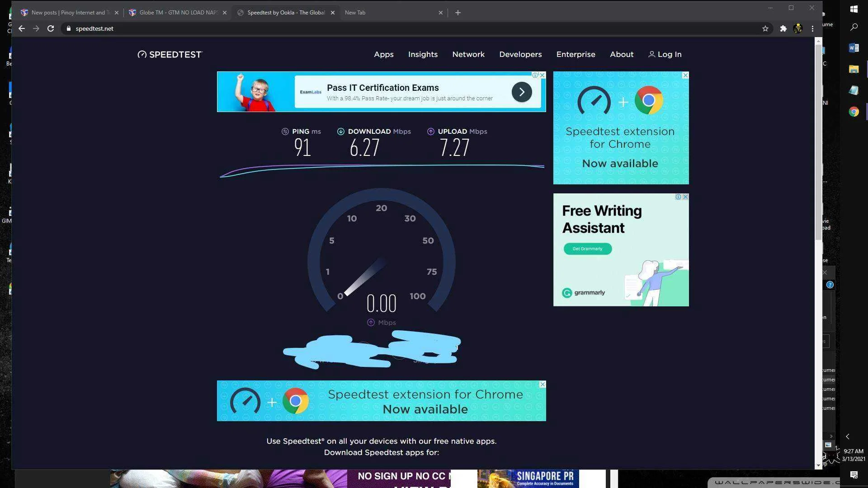Click the Singapore PR ad below the browser
This screenshot has height=488, width=868.
(528, 479)
